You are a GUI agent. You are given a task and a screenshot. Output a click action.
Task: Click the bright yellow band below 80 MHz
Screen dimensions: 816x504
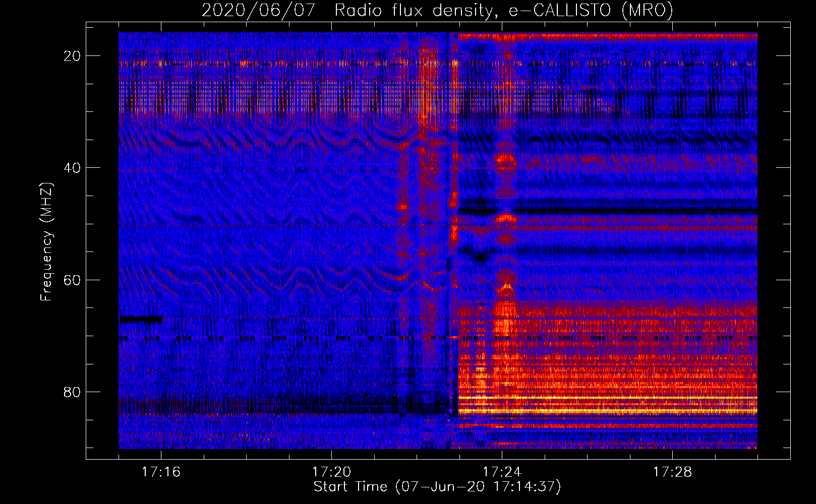click(x=608, y=411)
